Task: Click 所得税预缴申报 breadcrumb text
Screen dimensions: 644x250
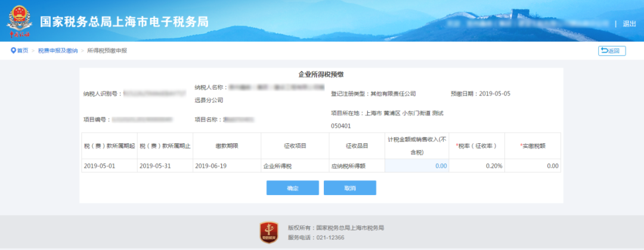Action: pyautogui.click(x=107, y=51)
